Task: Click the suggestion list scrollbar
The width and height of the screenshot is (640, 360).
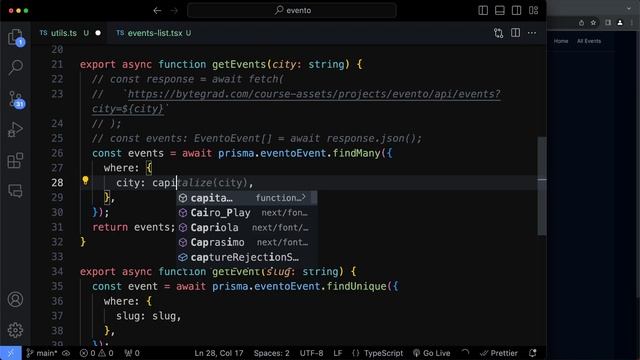Action: pyautogui.click(x=314, y=198)
